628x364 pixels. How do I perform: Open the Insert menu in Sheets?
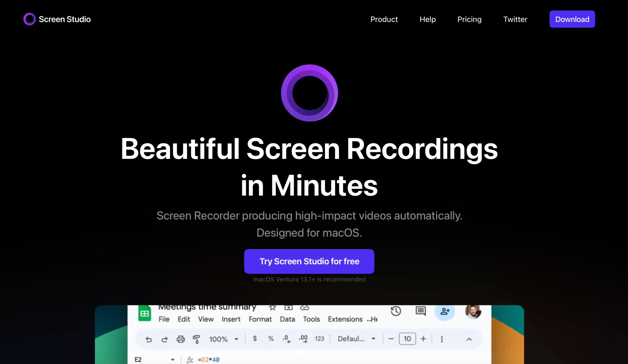tap(231, 319)
